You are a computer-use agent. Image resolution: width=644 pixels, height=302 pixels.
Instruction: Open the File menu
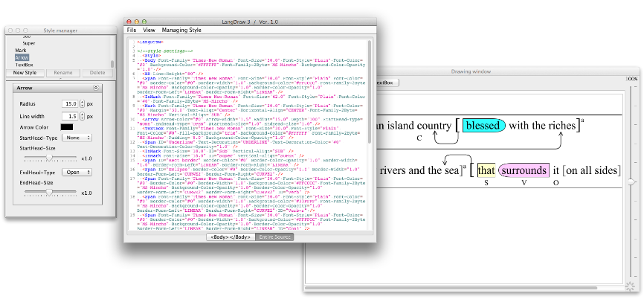point(132,30)
